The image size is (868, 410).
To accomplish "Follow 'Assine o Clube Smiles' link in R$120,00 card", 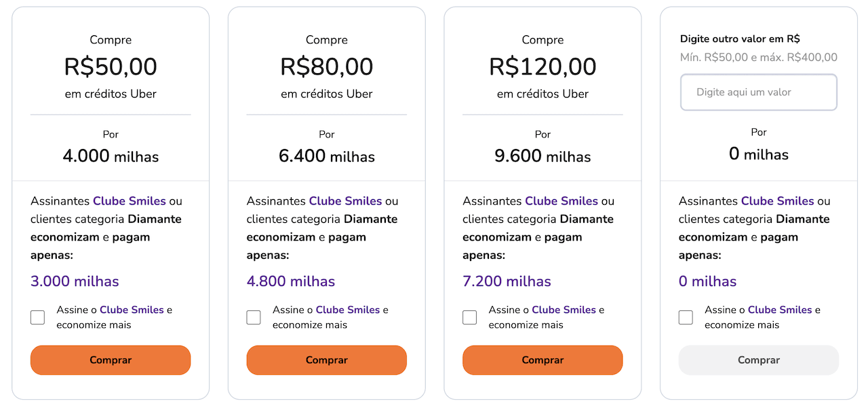I will tap(564, 310).
